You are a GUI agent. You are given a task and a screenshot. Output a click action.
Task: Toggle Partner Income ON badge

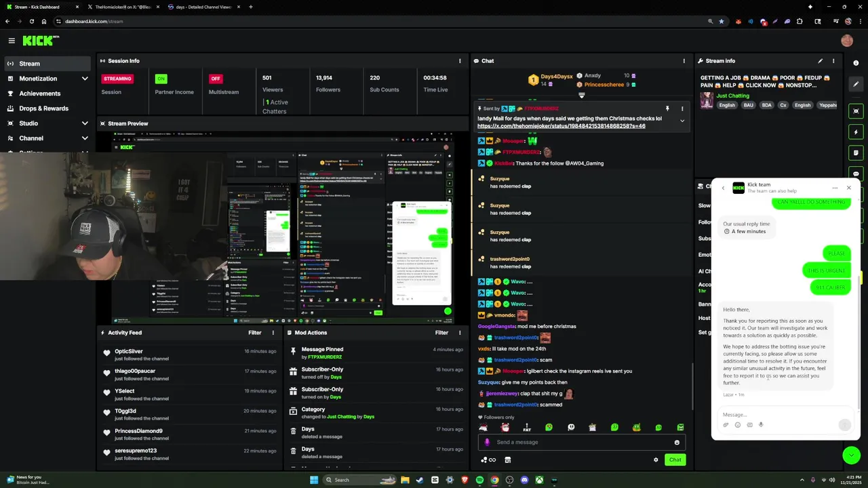161,79
